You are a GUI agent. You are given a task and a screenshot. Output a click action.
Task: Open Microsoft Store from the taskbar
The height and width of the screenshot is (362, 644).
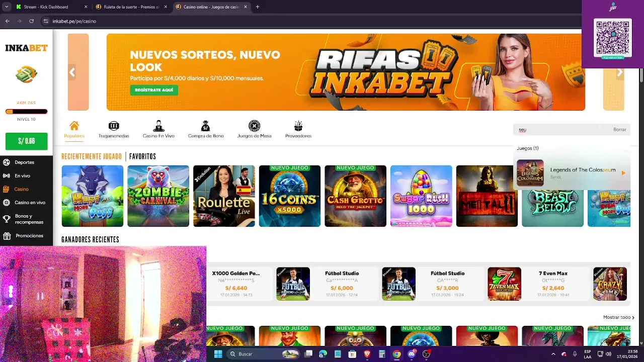pyautogui.click(x=352, y=354)
